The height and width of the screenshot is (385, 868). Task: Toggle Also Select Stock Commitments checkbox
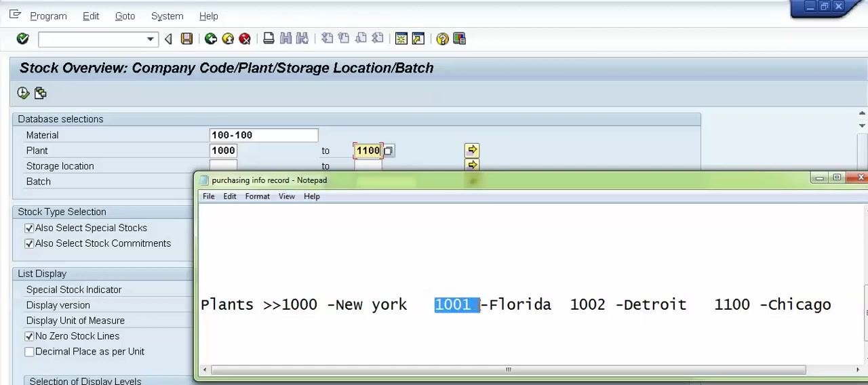click(x=29, y=243)
